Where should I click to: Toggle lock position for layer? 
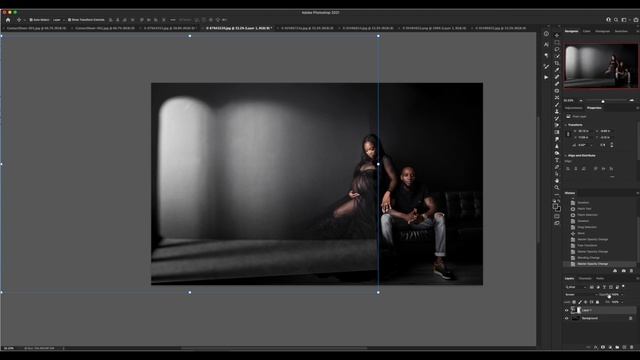[586, 302]
